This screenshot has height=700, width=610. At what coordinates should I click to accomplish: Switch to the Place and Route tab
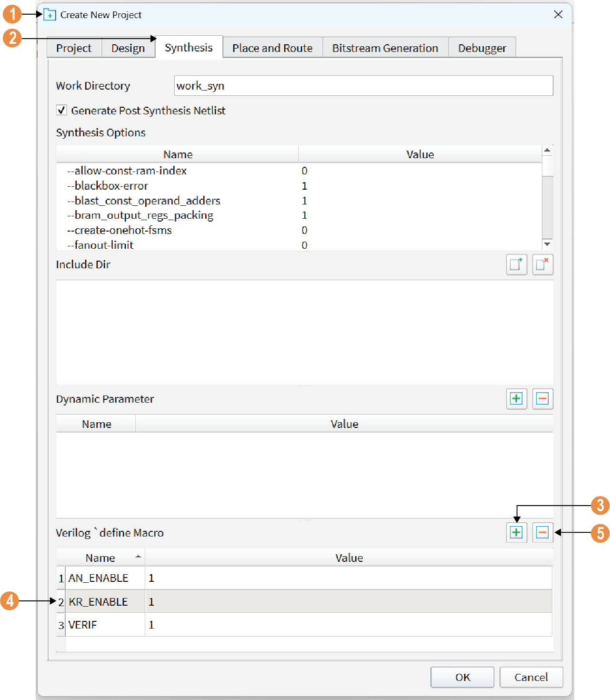(x=272, y=48)
